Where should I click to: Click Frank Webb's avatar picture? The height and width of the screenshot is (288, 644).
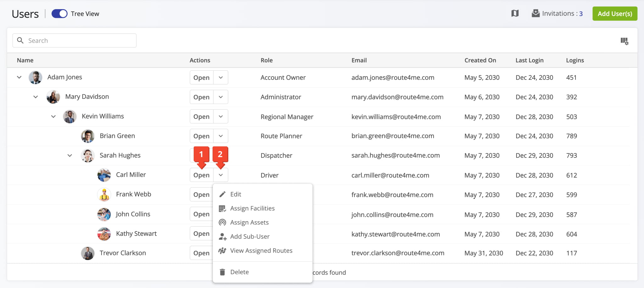click(x=104, y=194)
